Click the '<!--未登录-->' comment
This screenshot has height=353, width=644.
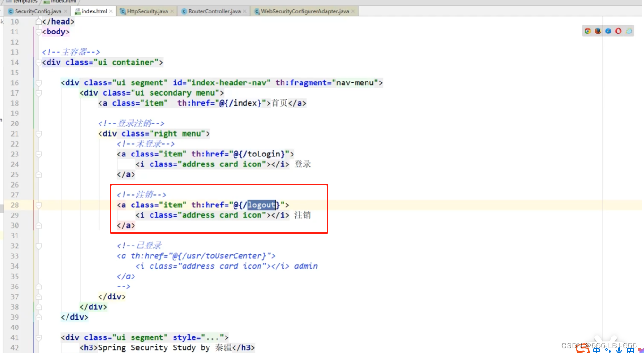[x=146, y=144]
